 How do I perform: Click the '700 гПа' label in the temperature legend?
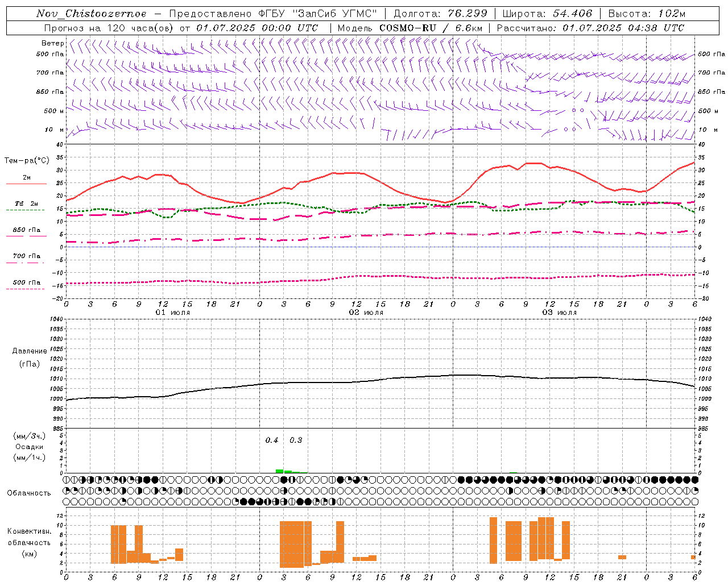(x=26, y=256)
